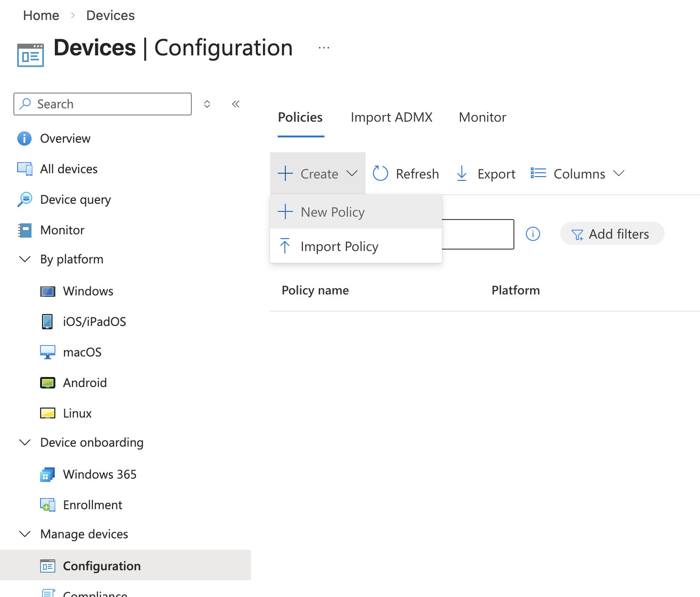The image size is (700, 597).
Task: Open the info tooltip next to the search box
Action: click(533, 234)
